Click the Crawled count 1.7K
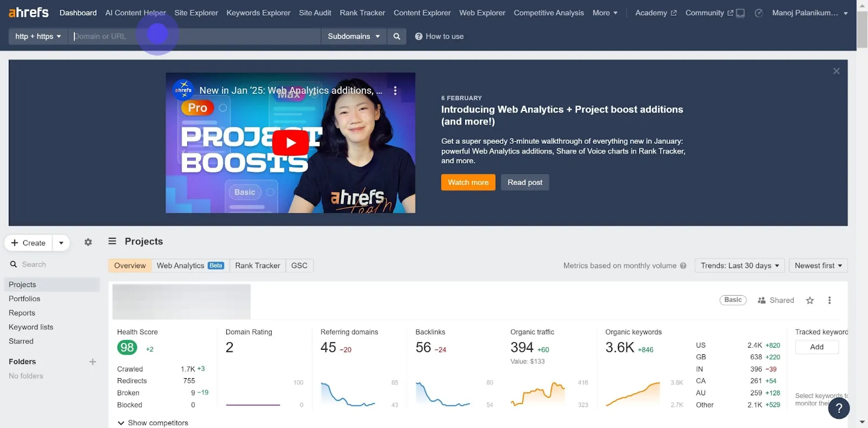 pyautogui.click(x=188, y=369)
